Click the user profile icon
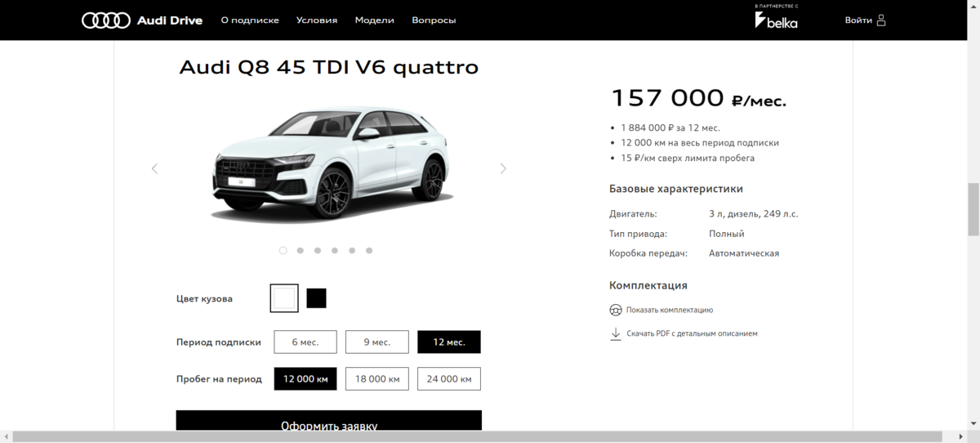This screenshot has height=443, width=980. point(881,20)
